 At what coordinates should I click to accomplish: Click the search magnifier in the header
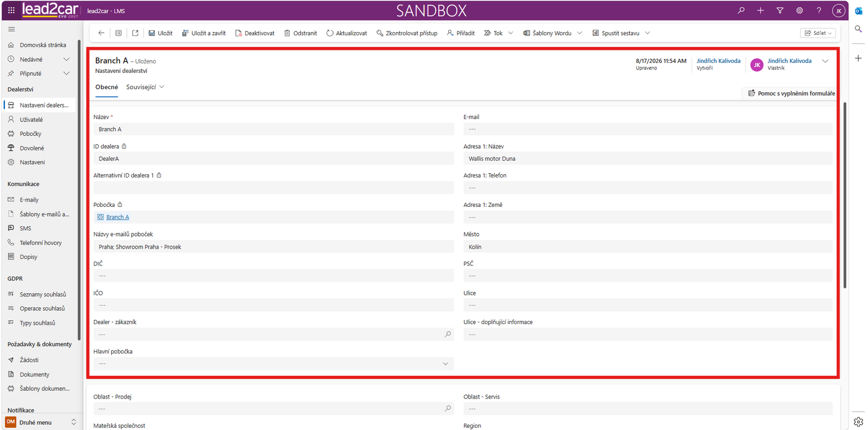coord(741,10)
